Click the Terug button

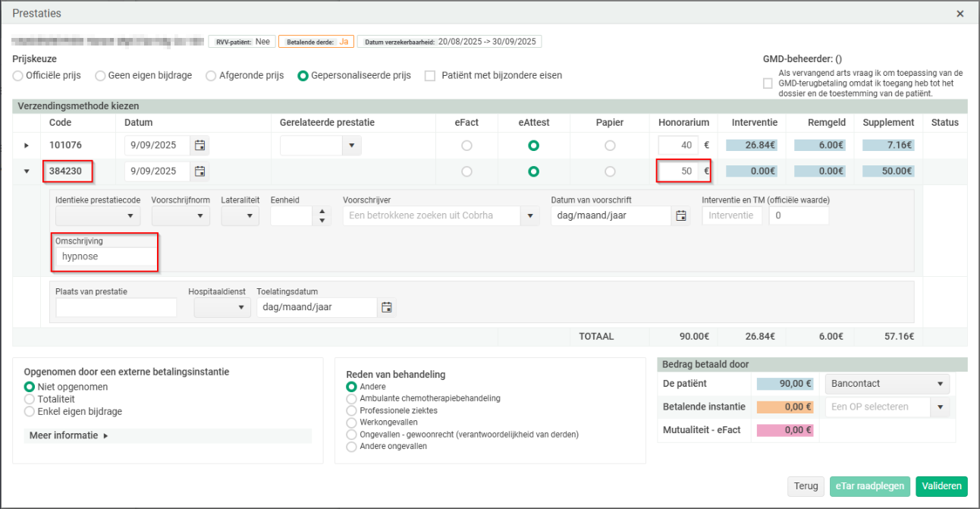806,486
